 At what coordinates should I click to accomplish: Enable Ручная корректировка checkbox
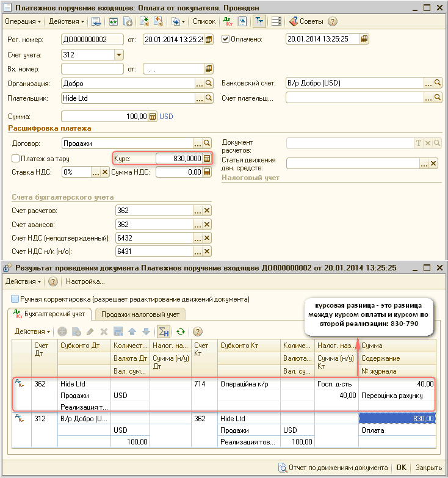tap(15, 299)
